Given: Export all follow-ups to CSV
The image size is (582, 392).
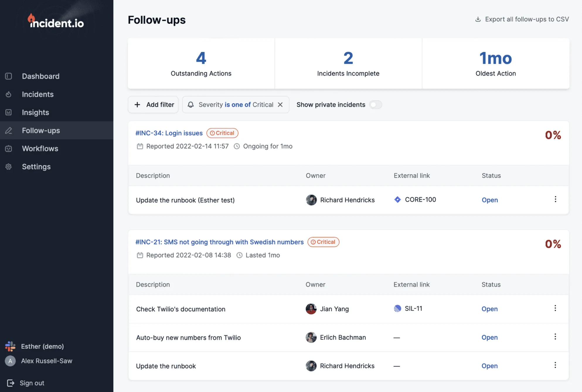Looking at the screenshot, I should (522, 19).
